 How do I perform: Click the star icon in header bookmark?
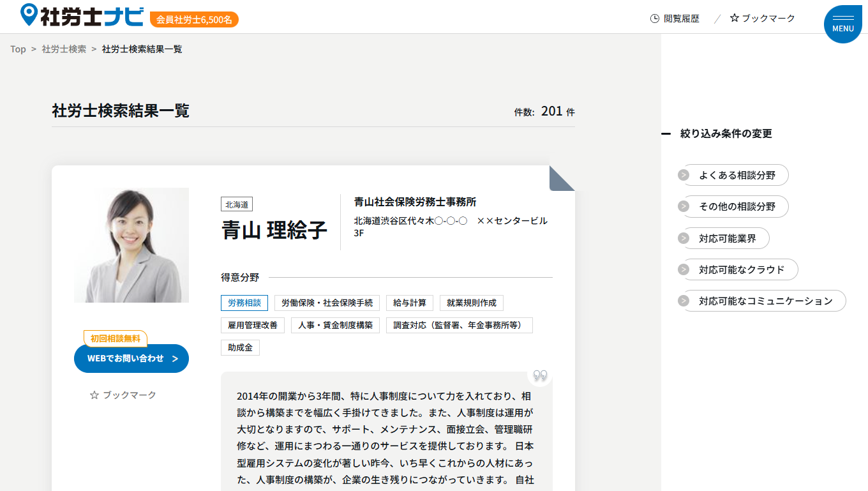click(x=735, y=18)
